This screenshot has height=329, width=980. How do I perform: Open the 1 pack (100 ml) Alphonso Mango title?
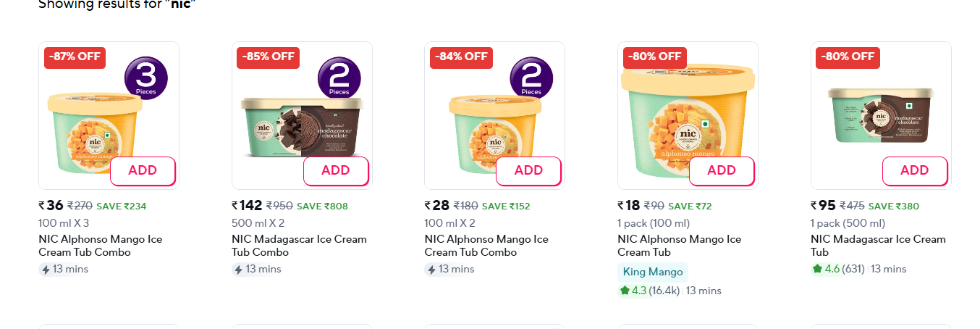679,246
